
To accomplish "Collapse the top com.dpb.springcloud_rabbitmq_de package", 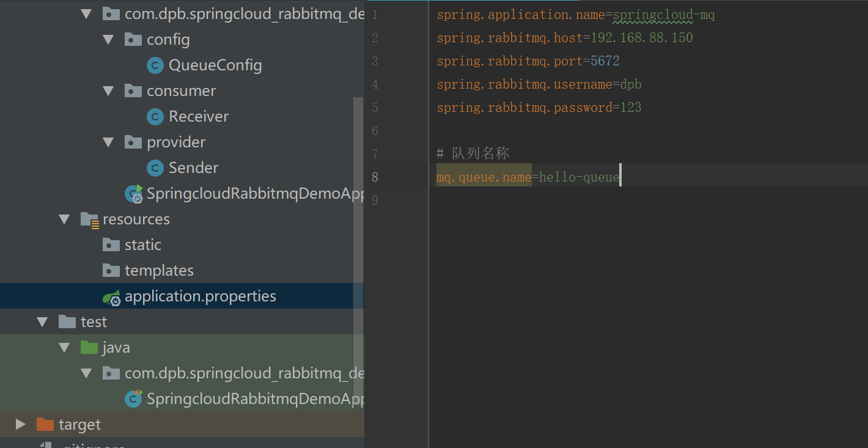I will click(x=87, y=14).
